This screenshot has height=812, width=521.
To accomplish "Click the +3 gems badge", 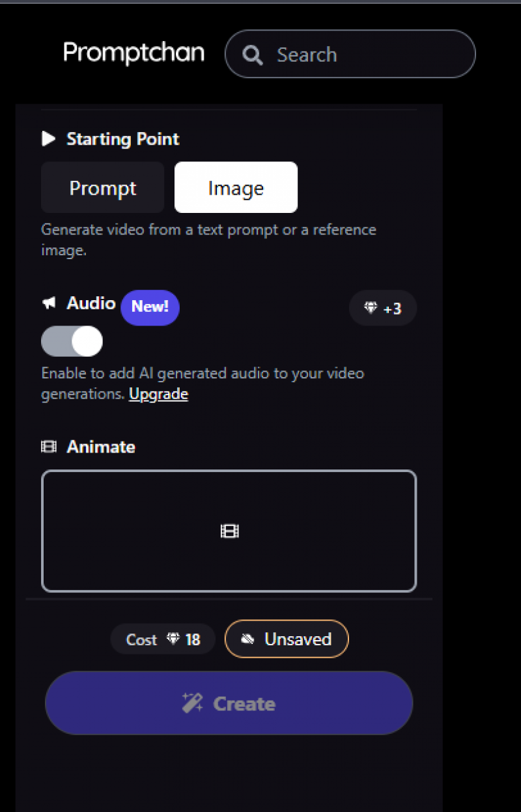I will [383, 308].
